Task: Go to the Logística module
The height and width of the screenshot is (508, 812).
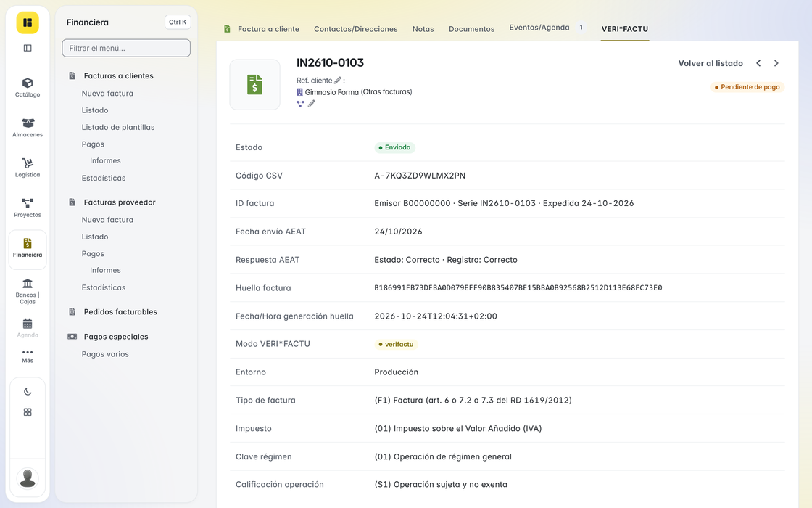Action: point(28,168)
